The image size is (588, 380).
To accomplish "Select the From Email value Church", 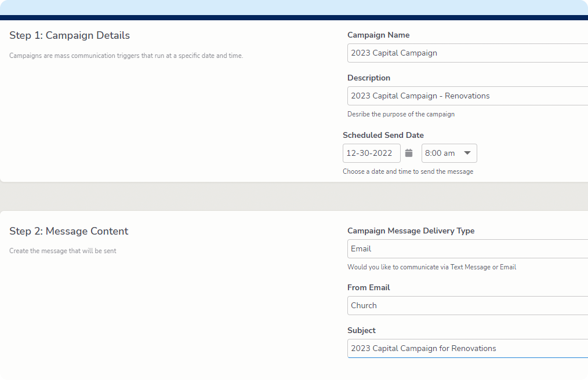I will (364, 305).
